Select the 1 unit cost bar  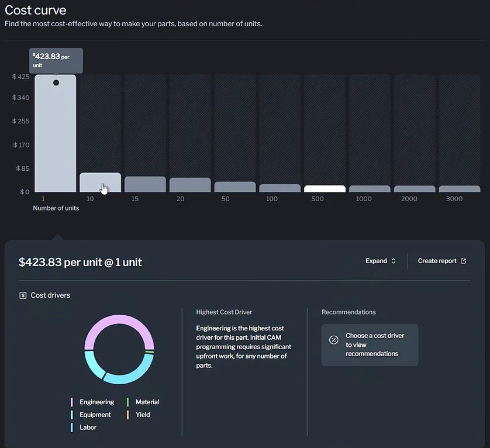[x=56, y=133]
